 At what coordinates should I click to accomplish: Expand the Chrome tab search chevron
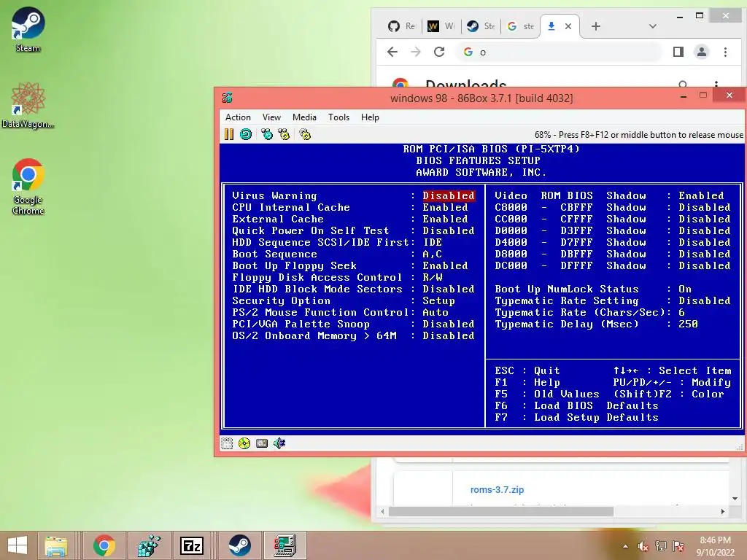pyautogui.click(x=653, y=26)
